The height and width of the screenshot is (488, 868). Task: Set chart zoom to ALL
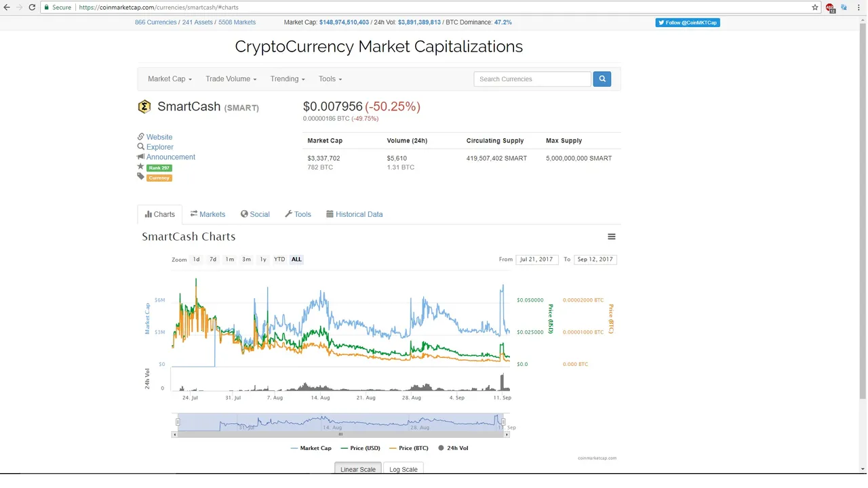coord(296,260)
